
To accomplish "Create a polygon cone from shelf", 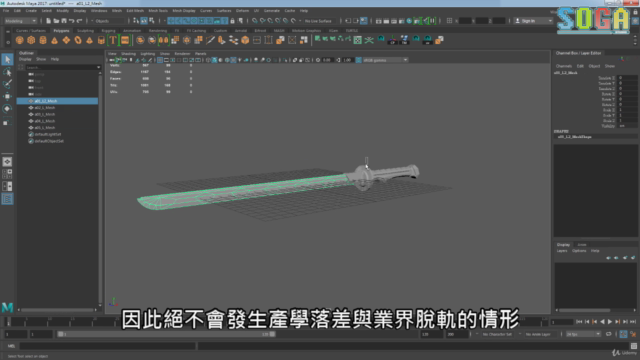I will click(x=54, y=40).
